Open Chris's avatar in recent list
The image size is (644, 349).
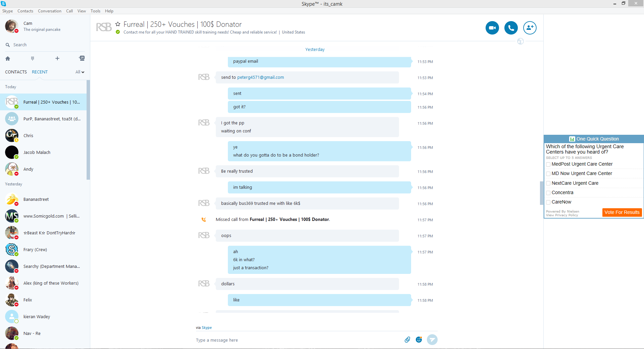pos(12,135)
